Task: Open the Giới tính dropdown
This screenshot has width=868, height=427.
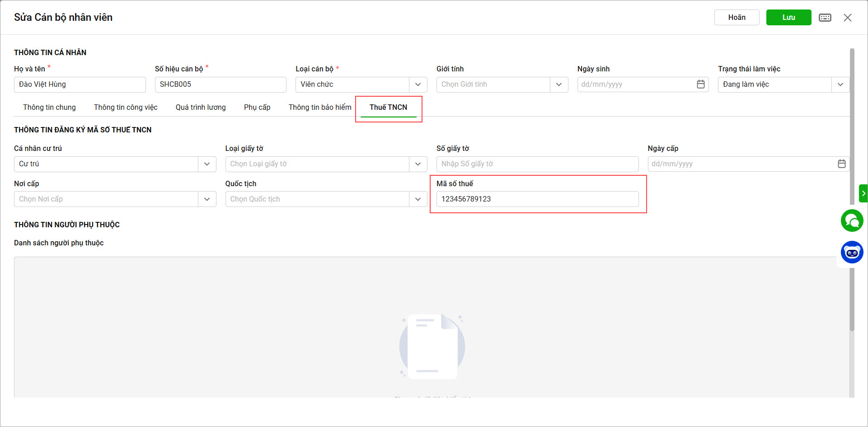Action: point(559,84)
